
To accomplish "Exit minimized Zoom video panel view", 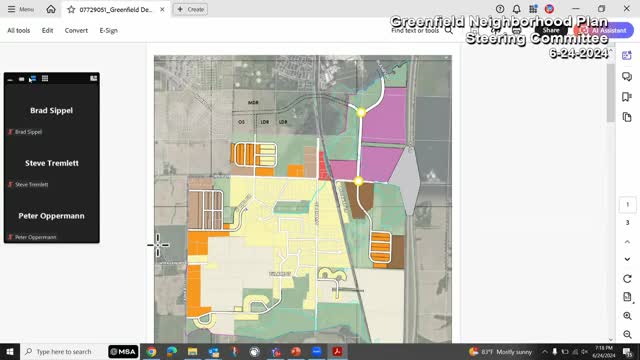I will [93, 78].
